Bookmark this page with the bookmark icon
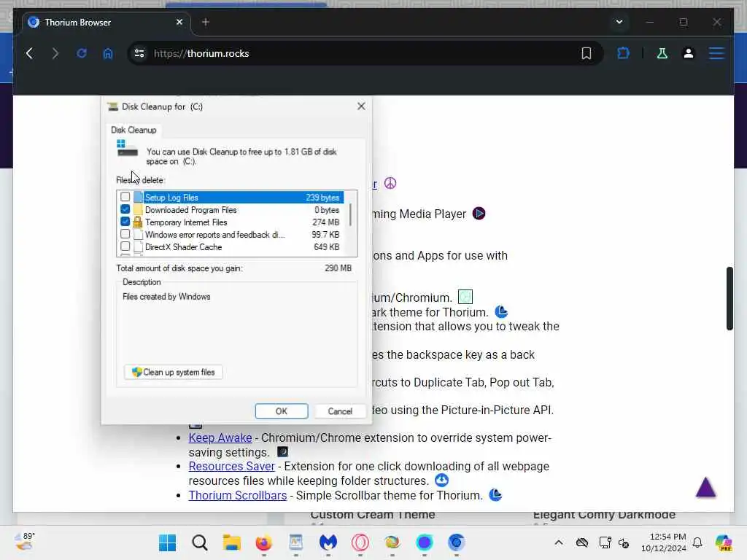Viewport: 747px width, 560px height. 587,53
